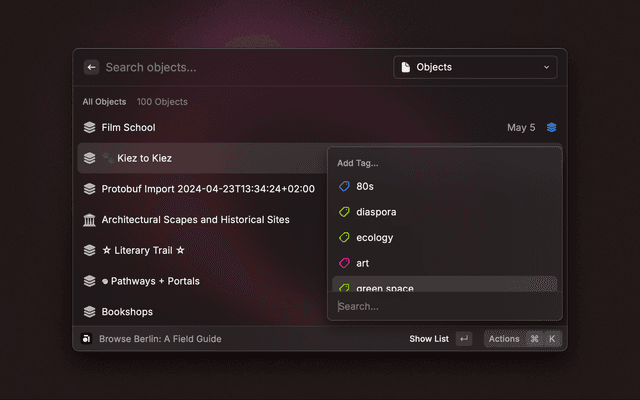Choose the diaspora tag
Viewport: 640px width, 400px height.
coord(375,212)
